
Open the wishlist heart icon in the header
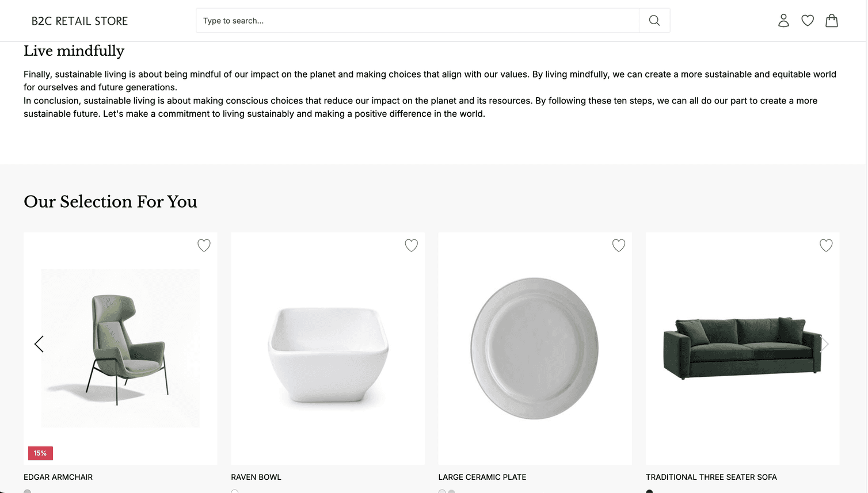coord(808,20)
